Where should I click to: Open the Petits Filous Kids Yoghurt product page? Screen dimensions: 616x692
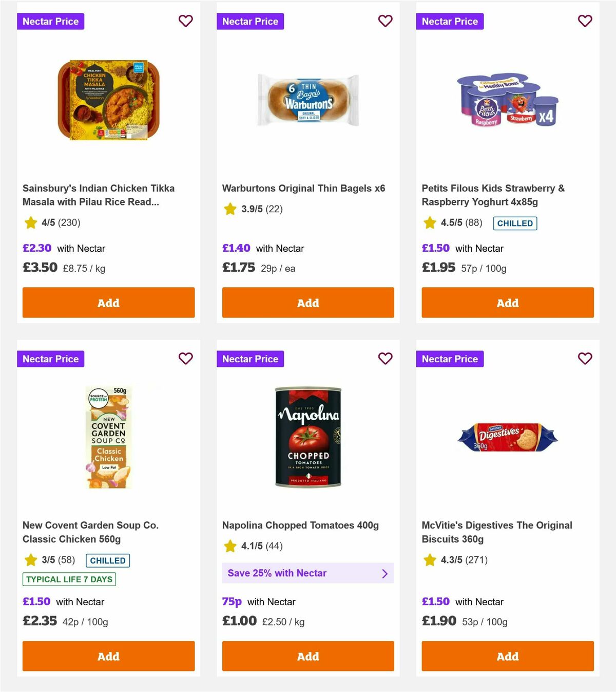(x=493, y=195)
